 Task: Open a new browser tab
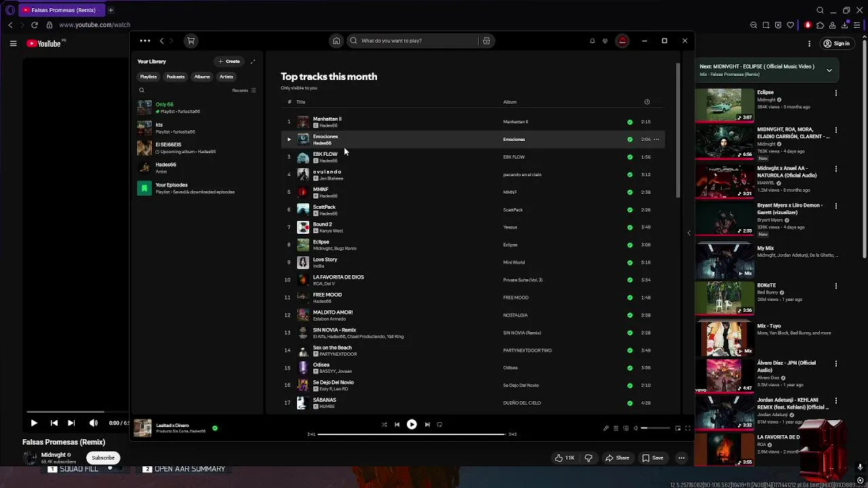(x=111, y=10)
